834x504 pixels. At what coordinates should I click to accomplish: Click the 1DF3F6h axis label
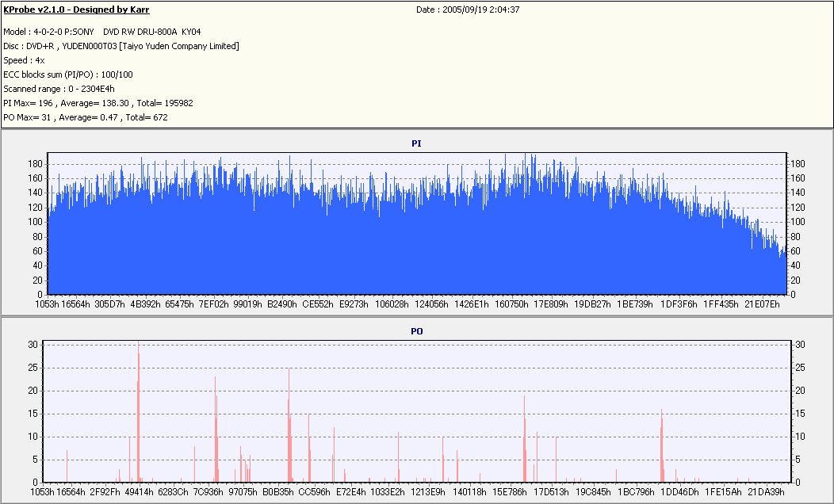(x=679, y=304)
